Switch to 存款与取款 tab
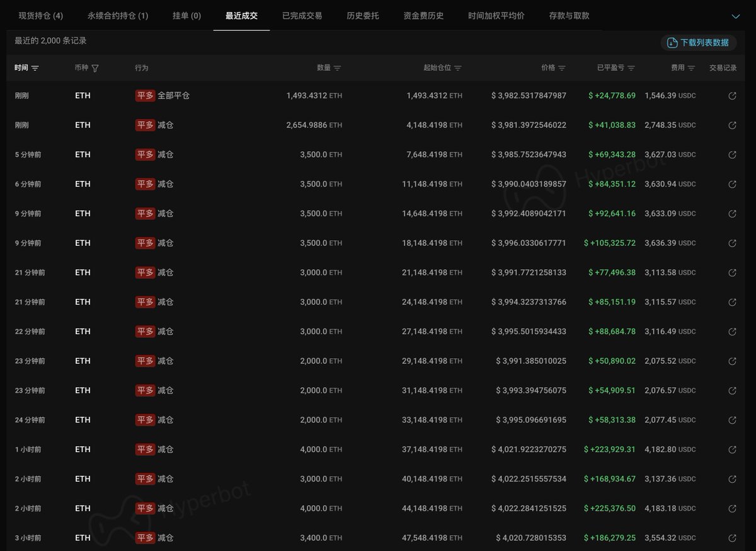756x551 pixels. click(569, 16)
